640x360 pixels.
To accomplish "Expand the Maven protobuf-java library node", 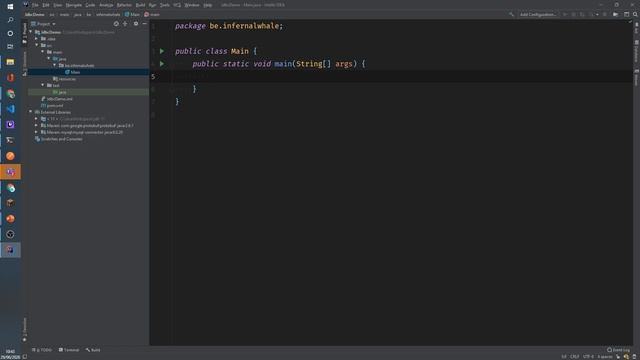I will [x=37, y=126].
